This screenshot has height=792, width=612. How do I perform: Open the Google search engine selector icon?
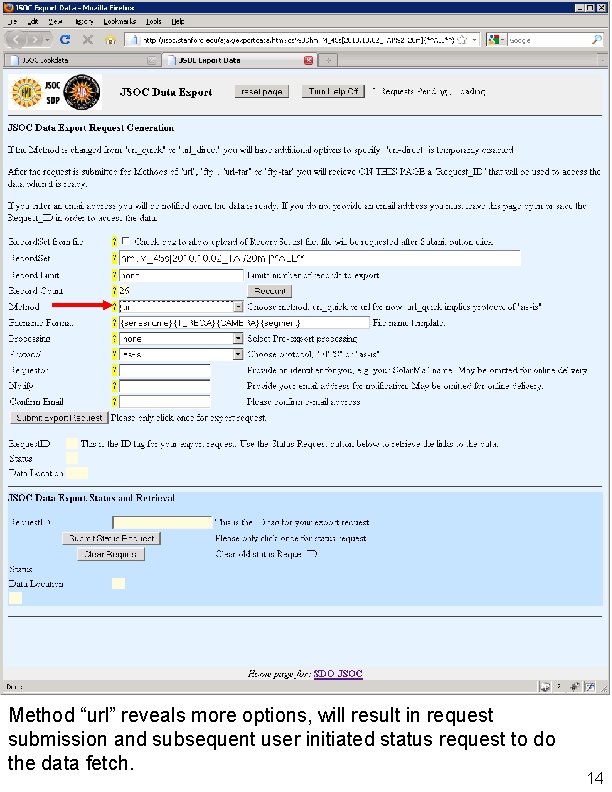pos(496,39)
